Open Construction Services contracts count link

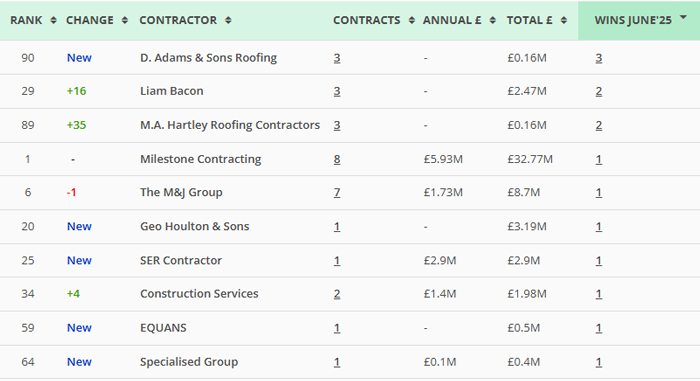337,294
